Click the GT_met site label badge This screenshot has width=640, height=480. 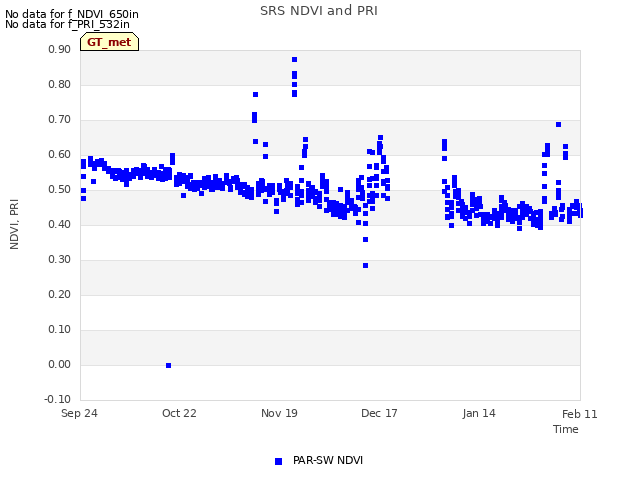109,42
